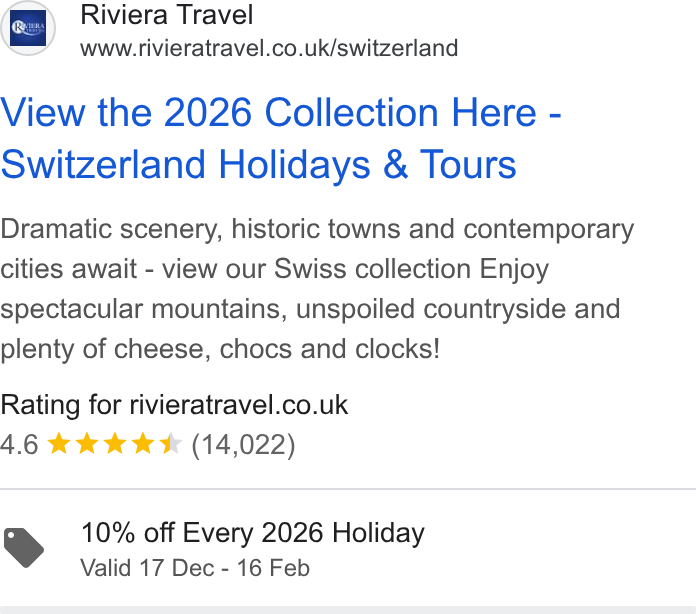This screenshot has width=696, height=614.
Task: Click the third gold rating star
Action: [x=115, y=444]
